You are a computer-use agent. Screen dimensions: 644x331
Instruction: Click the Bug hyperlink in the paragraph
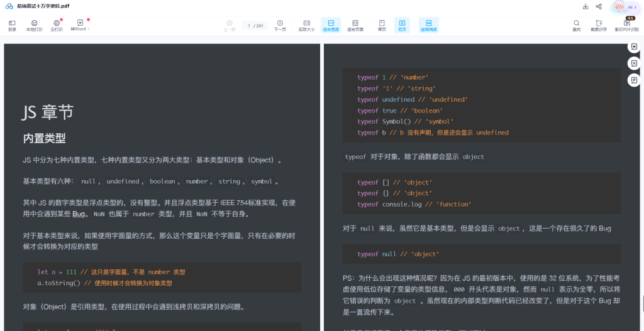click(79, 214)
